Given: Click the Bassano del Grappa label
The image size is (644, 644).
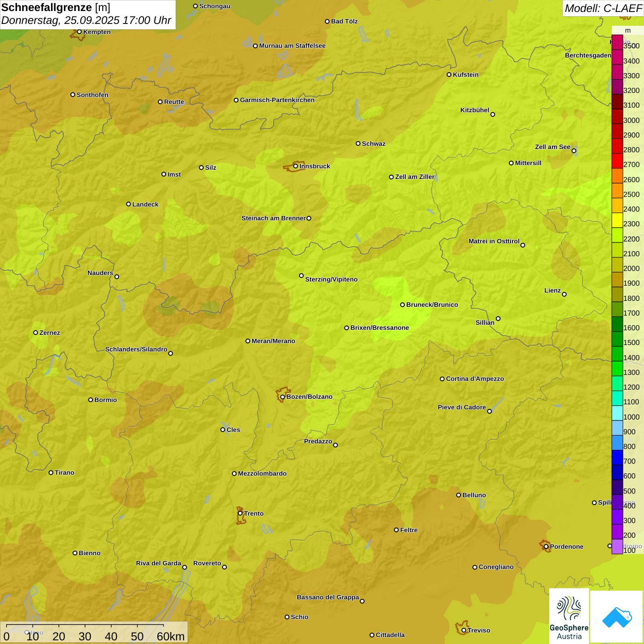Looking at the screenshot, I should point(328,598).
